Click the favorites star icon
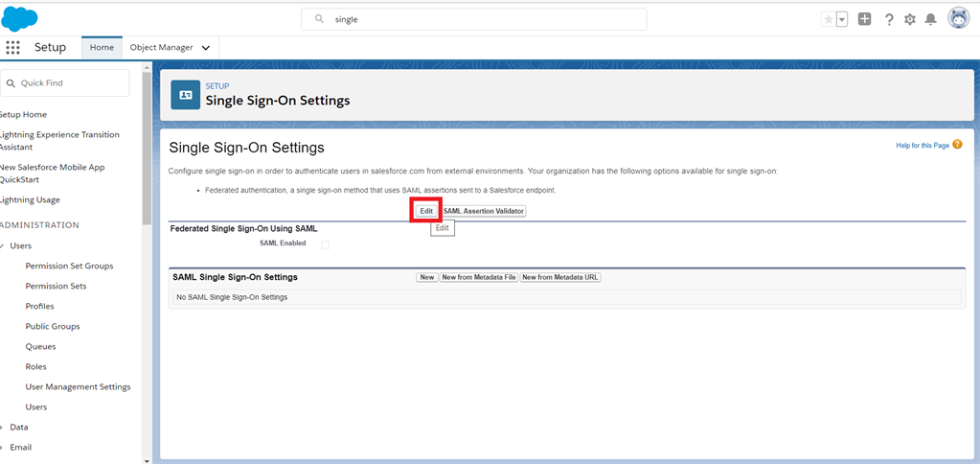 828,19
